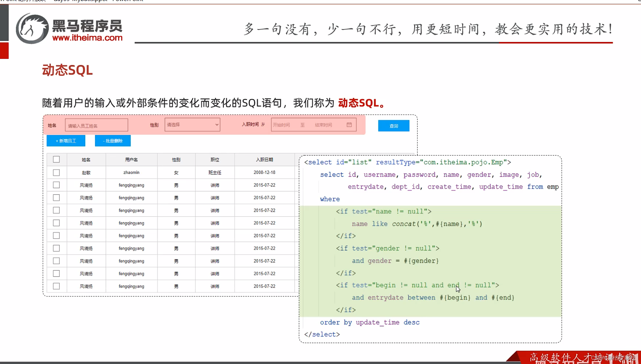Open the www.itheima.com link
The width and height of the screenshot is (641, 364).
tap(87, 38)
